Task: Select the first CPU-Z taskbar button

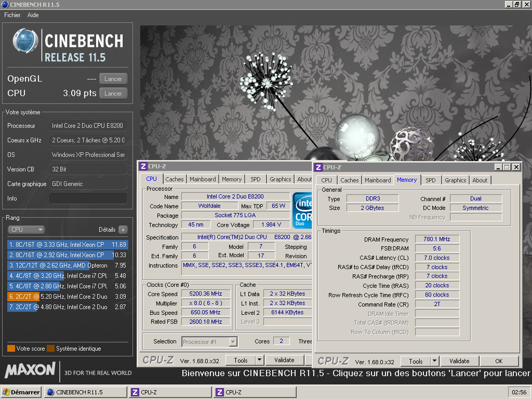Action: tap(170, 392)
